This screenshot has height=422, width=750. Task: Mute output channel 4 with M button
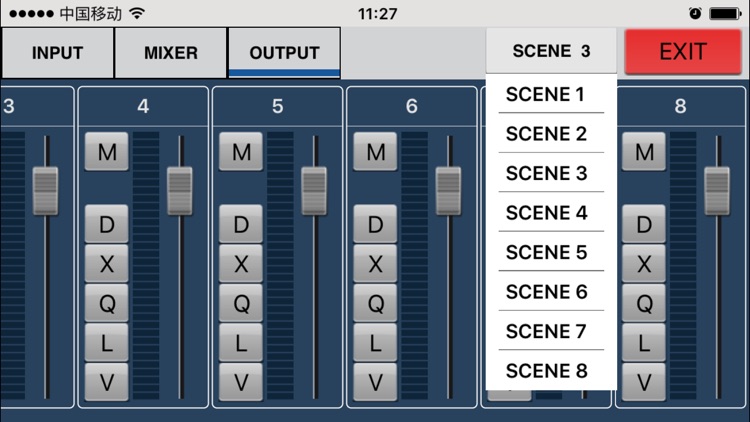(107, 152)
